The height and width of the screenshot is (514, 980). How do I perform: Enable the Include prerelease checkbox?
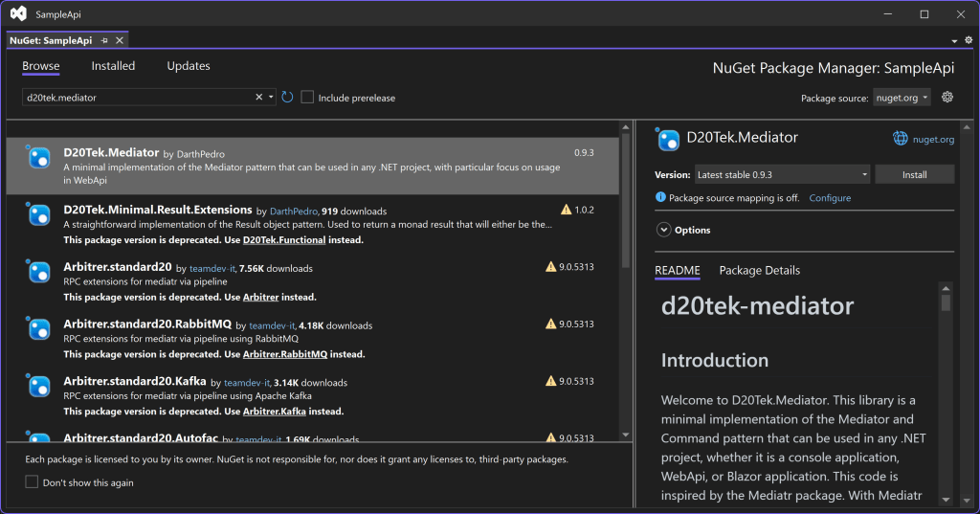[307, 98]
